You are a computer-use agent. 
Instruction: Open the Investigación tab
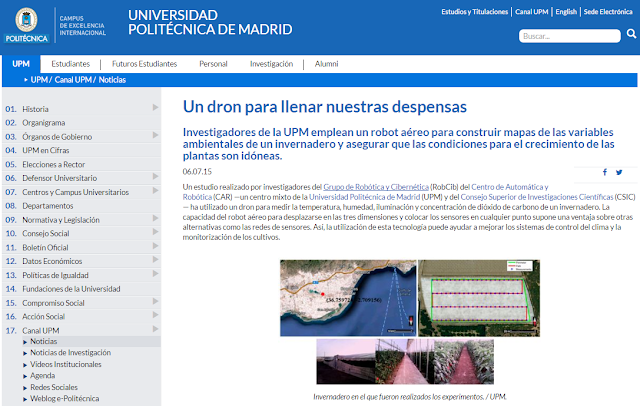click(x=271, y=64)
